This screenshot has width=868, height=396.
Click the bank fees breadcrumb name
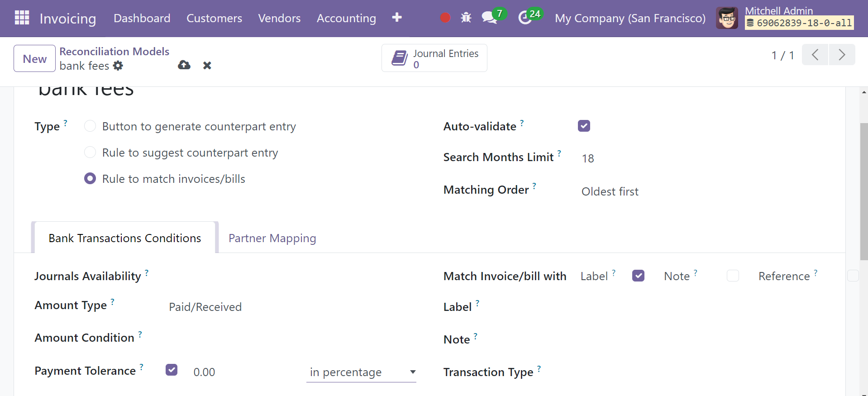point(84,66)
